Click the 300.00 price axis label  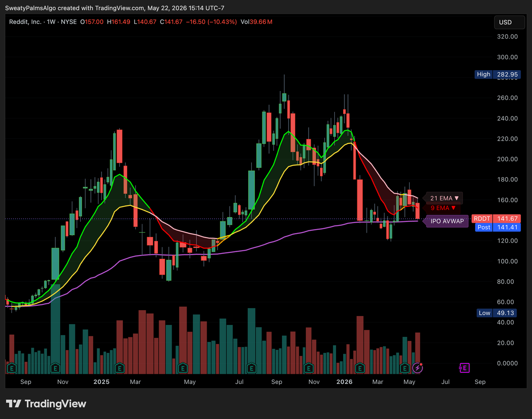point(508,57)
